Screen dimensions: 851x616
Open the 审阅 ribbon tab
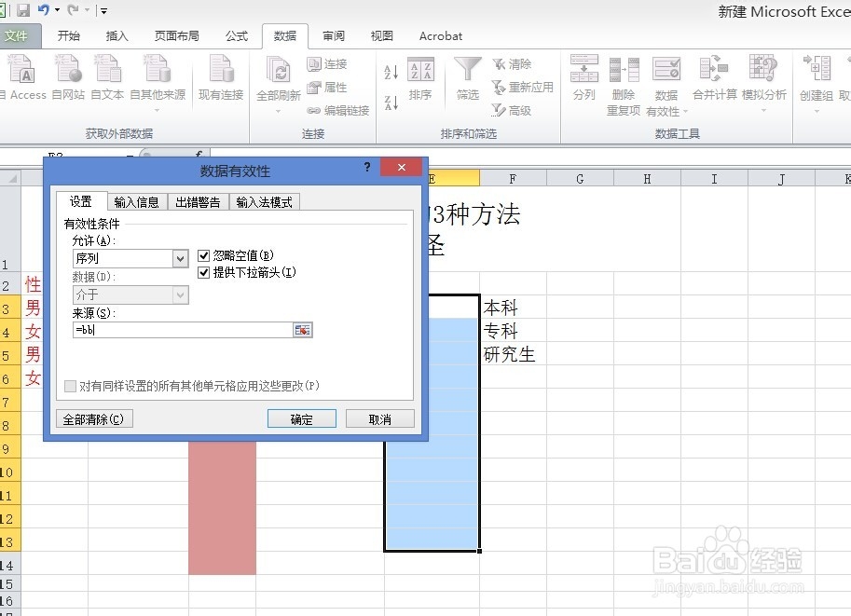pyautogui.click(x=333, y=36)
